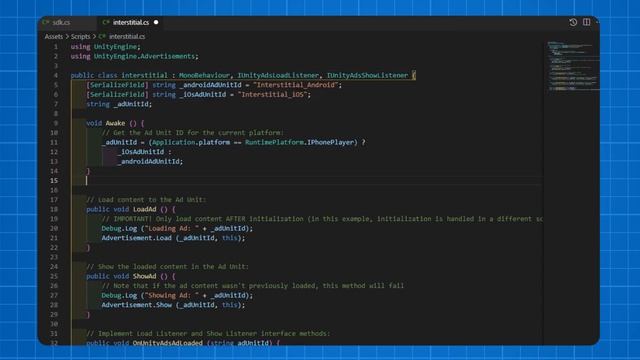Open Scripts folder in the breadcrumb

[80, 37]
